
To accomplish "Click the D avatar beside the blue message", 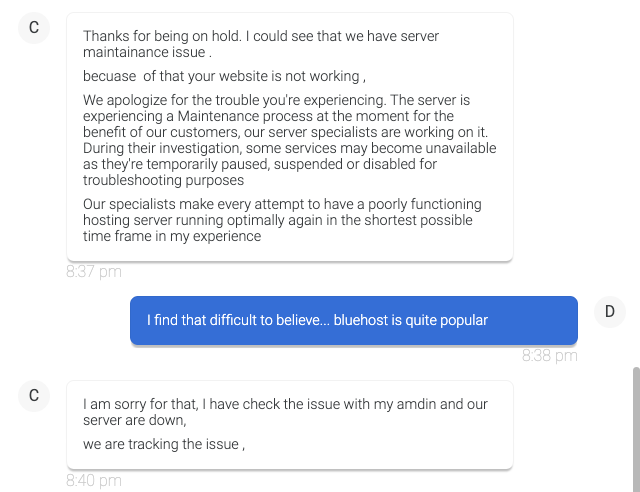I will [x=609, y=311].
